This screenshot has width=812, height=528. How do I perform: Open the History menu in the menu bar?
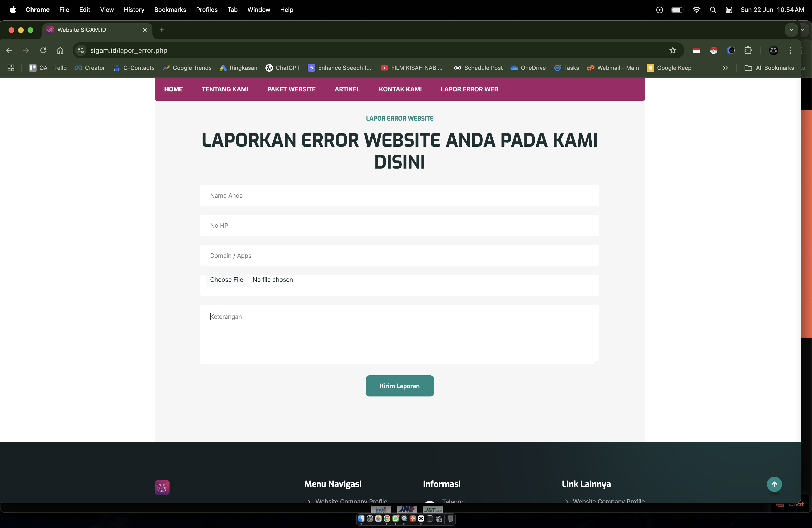pyautogui.click(x=134, y=10)
